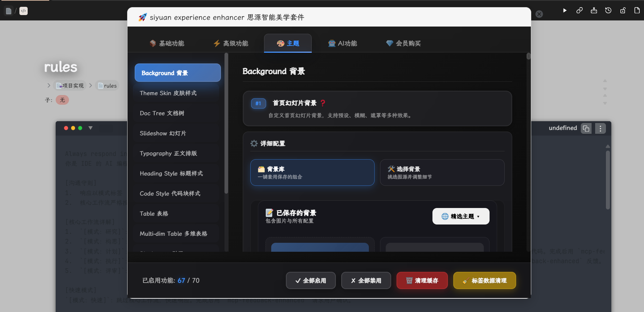
Task: Open Multi-dim Table 多维表格 settings
Action: tap(177, 234)
